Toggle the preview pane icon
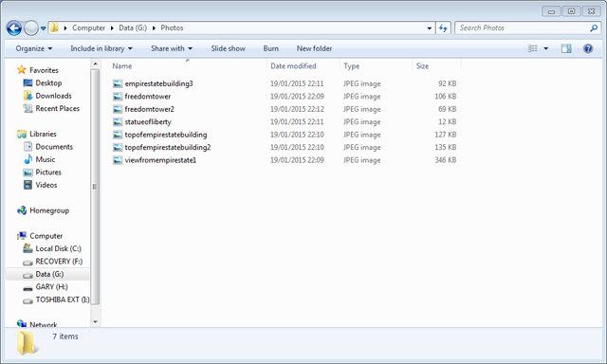 coord(566,48)
